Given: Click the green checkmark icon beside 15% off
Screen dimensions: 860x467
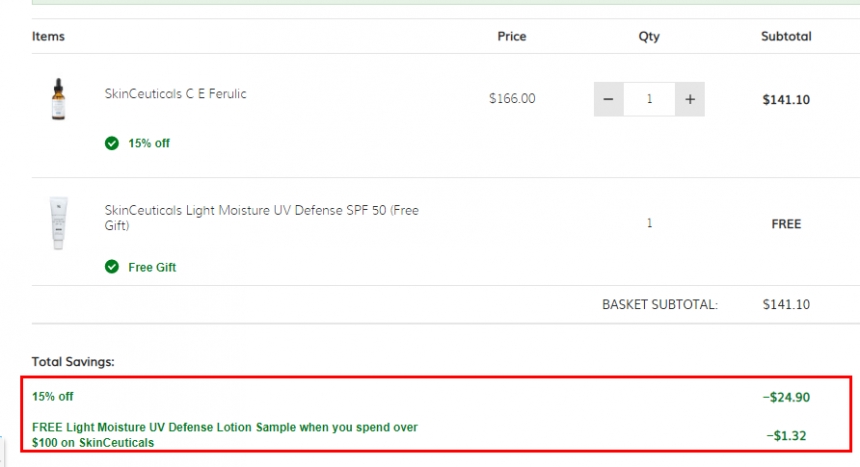Looking at the screenshot, I should 112,143.
